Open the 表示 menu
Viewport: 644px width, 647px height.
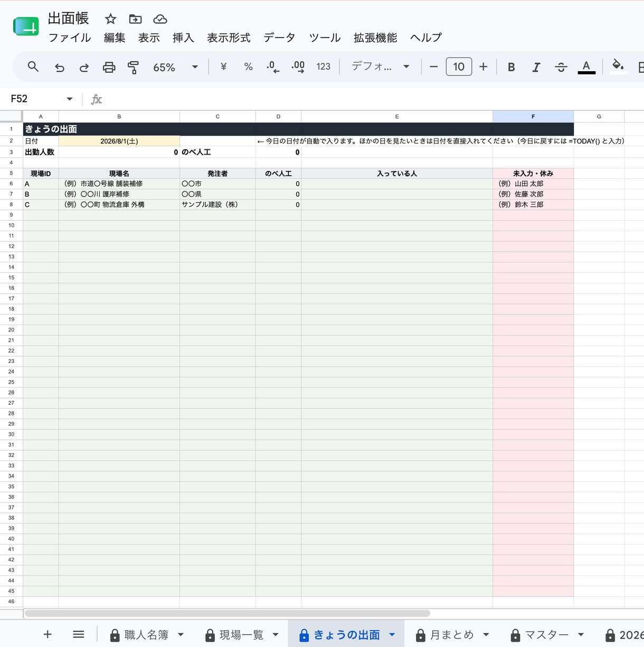[x=149, y=38]
